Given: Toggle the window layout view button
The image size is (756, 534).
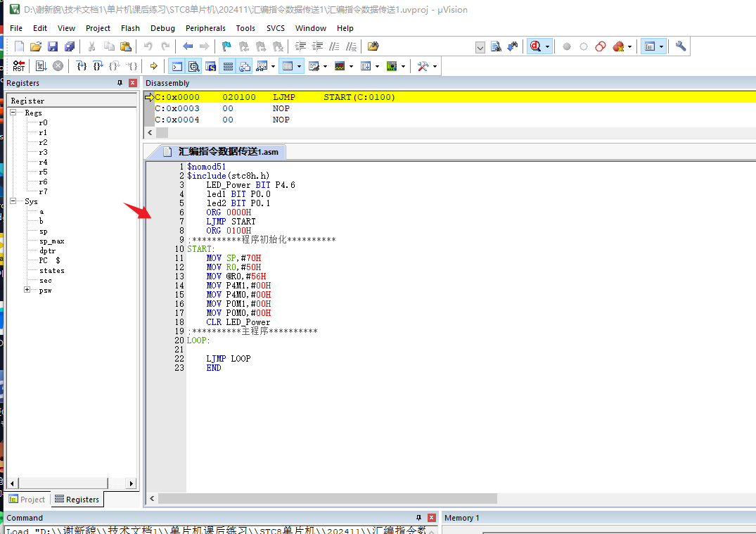Looking at the screenshot, I should (x=650, y=46).
